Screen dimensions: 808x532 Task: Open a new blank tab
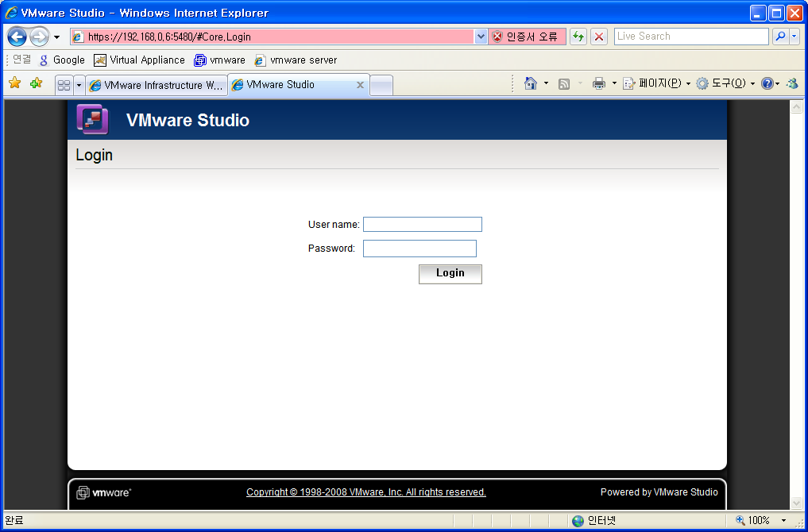(x=381, y=86)
